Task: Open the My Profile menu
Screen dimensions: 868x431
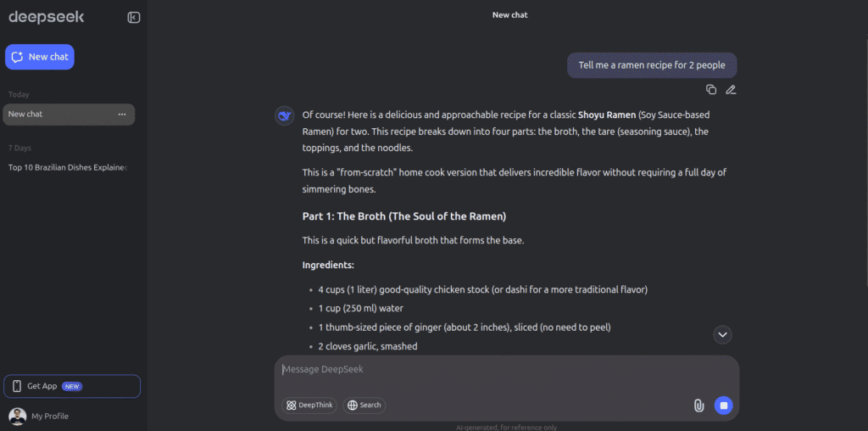Action: point(49,416)
